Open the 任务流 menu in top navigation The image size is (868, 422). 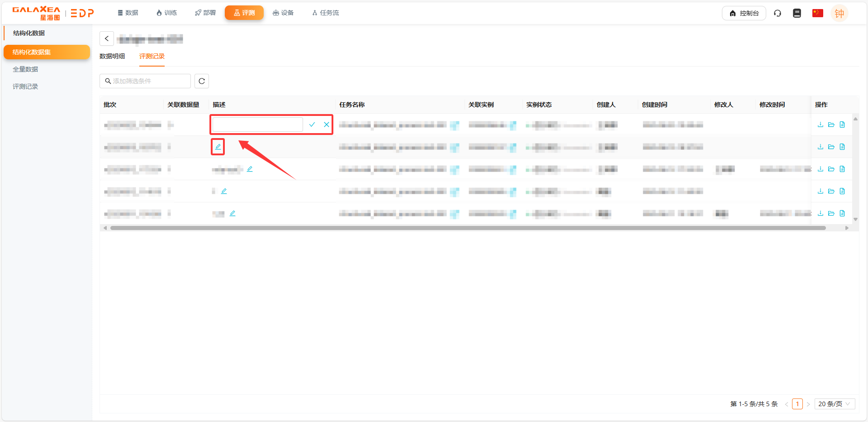point(326,13)
